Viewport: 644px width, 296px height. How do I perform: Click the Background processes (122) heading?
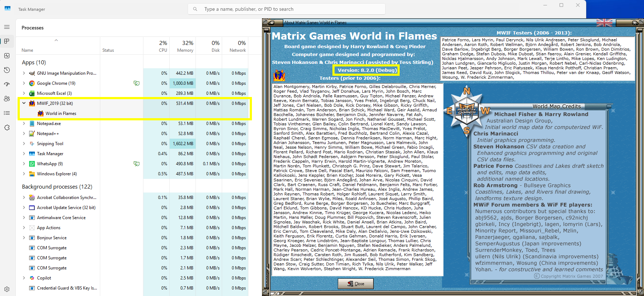click(57, 187)
